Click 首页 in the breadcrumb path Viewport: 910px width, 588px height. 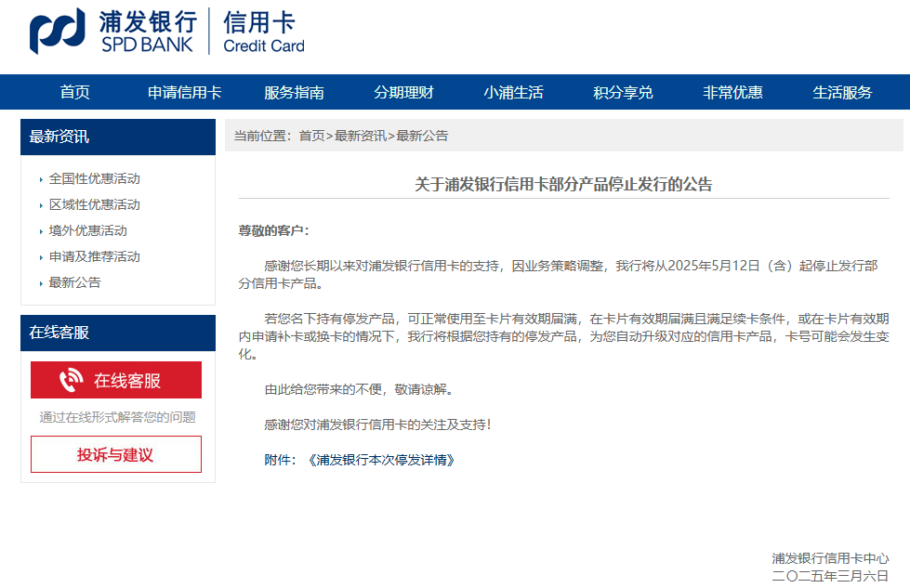(311, 136)
